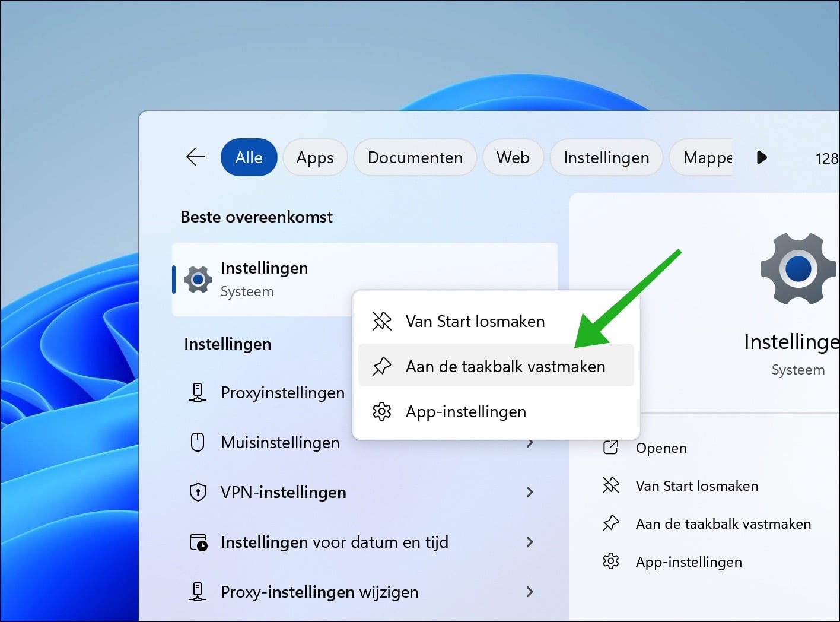This screenshot has width=840, height=622.
Task: Click the crossed-pin icon beside Van Start losmaken
Action: tap(381, 321)
